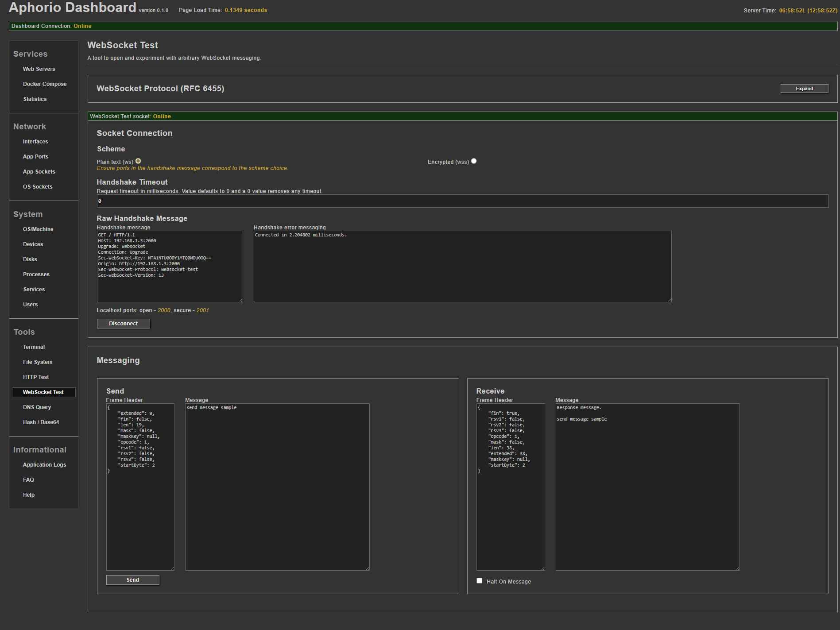Click the Handshake Timeout input field
Image resolution: width=840 pixels, height=630 pixels.
[x=462, y=201]
